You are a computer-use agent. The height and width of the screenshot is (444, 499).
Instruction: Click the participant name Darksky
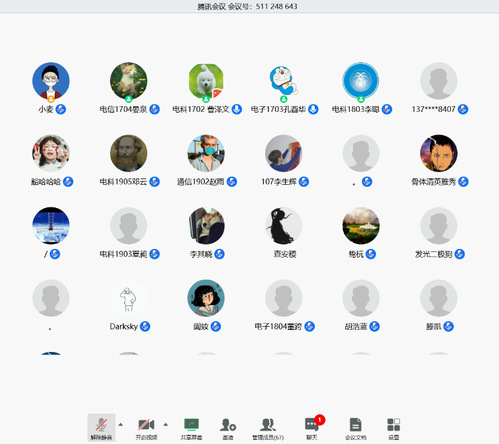[124, 326]
